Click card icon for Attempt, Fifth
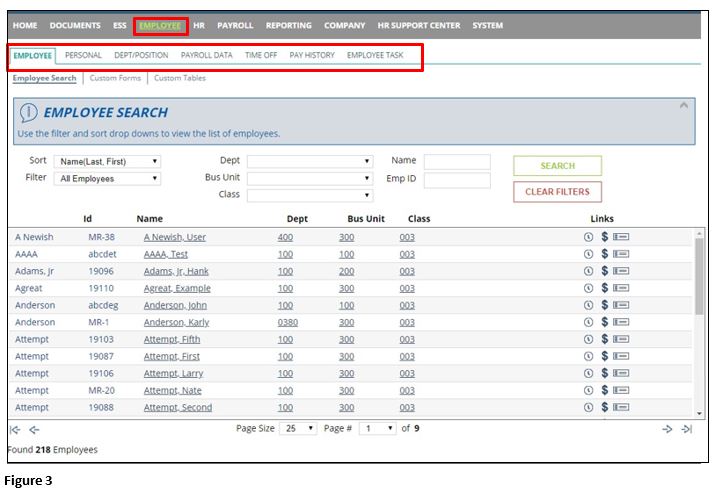The image size is (716, 503). click(x=621, y=339)
